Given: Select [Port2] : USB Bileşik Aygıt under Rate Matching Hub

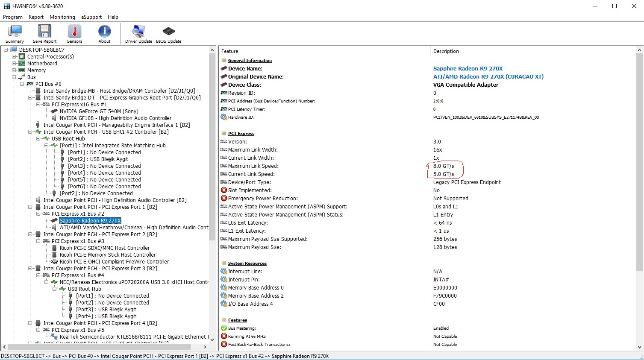Looking at the screenshot, I should tap(98, 159).
